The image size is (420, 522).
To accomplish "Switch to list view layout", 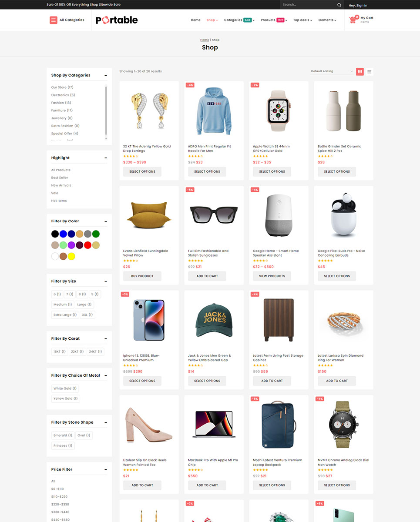I will click(369, 71).
